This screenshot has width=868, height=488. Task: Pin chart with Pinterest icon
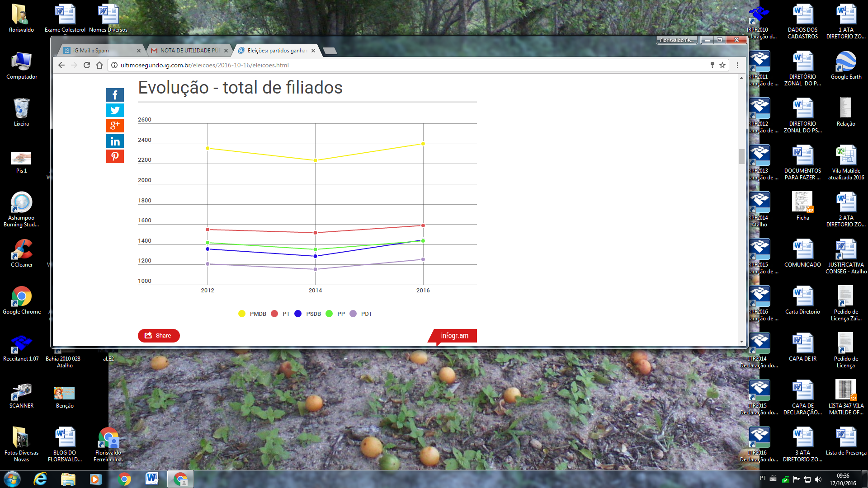pos(115,156)
